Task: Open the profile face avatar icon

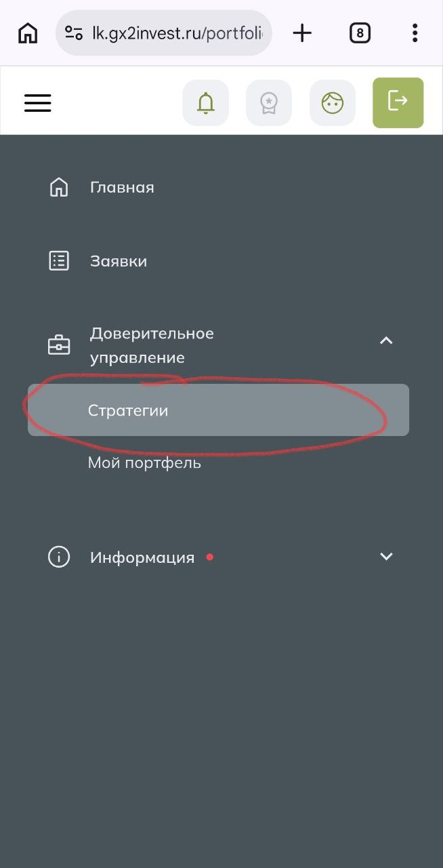Action: click(333, 103)
